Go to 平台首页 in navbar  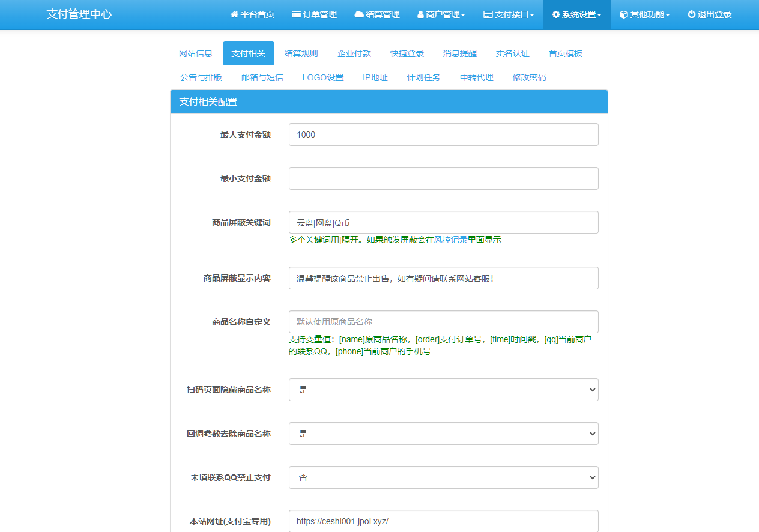(x=252, y=14)
